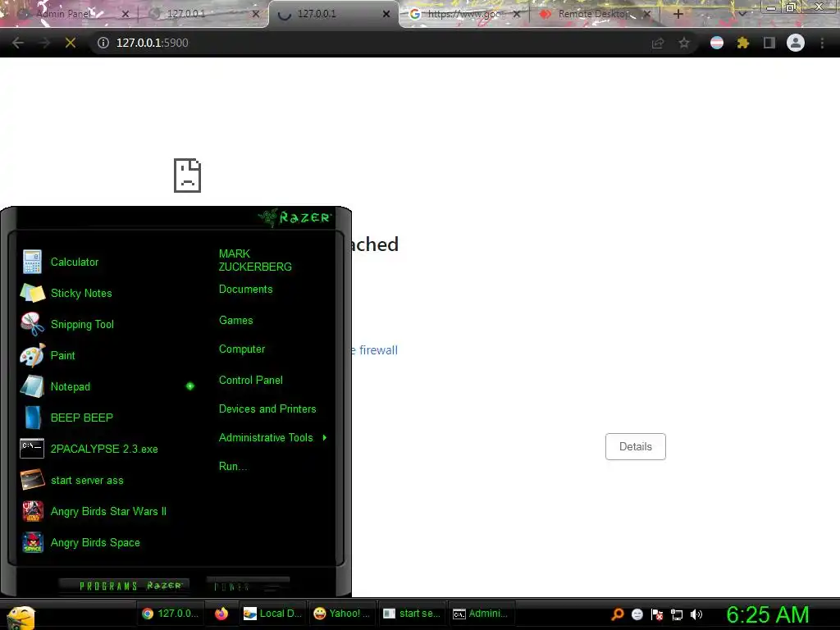Open Devices and Printers
This screenshot has width=840, height=630.
267,409
